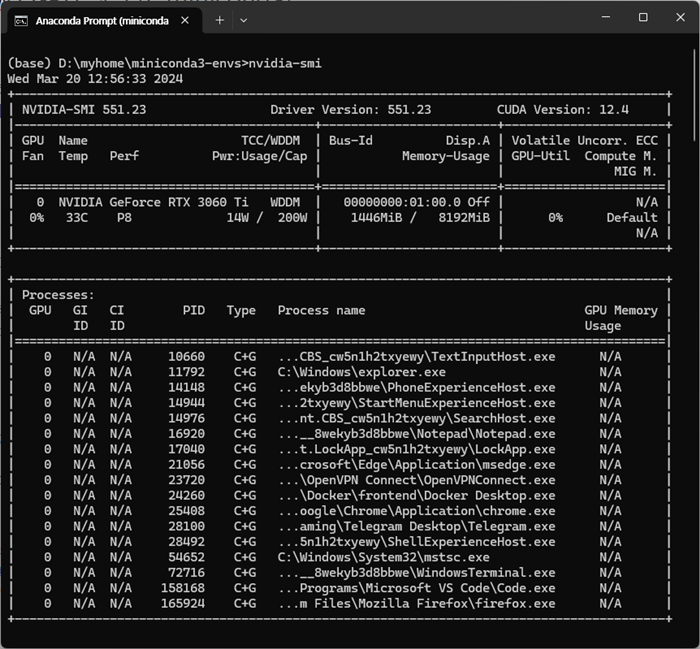Click 'Volatile Uncorr. ECC' header text
Image resolution: width=700 pixels, height=649 pixels.
(584, 141)
